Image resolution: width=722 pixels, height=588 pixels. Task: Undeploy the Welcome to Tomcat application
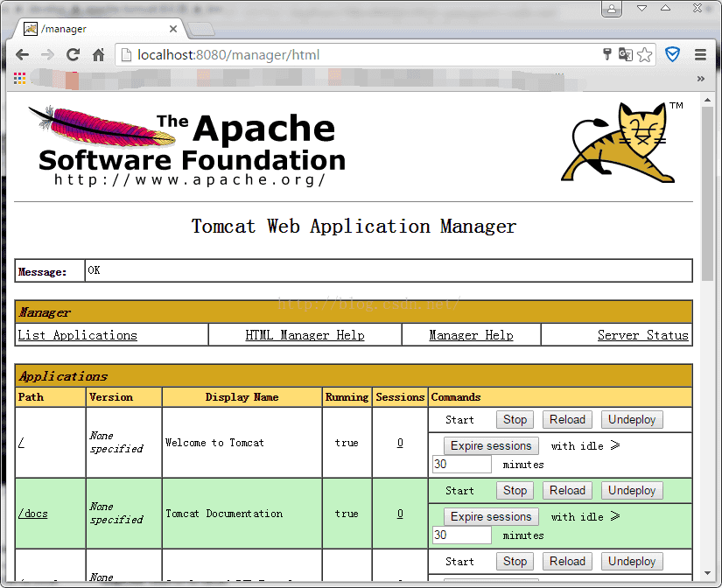tap(632, 419)
